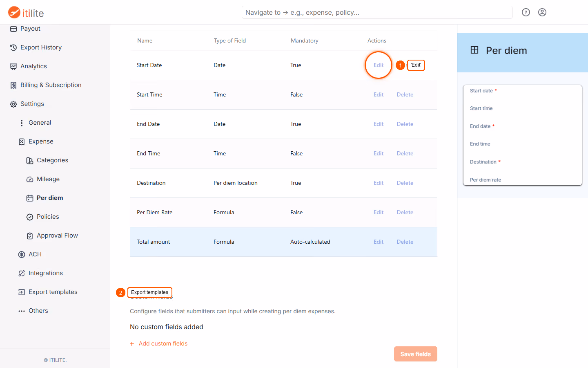Delete the Total amount field

coord(405,242)
